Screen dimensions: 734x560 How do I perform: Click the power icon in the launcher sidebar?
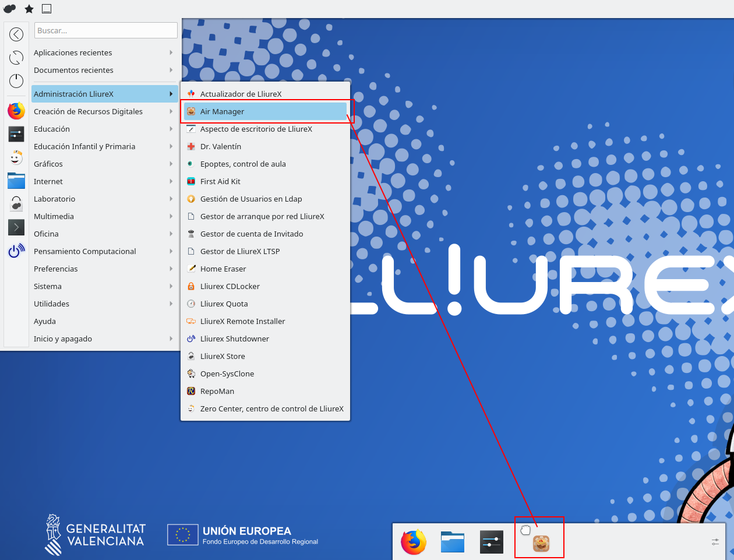pos(16,81)
